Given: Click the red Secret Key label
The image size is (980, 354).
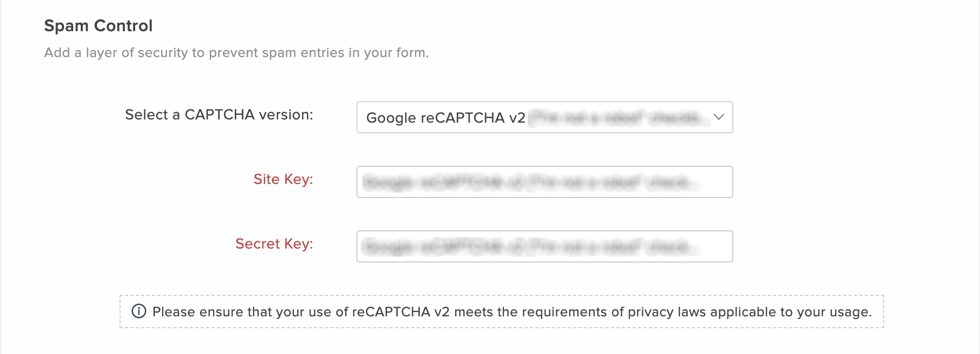Looking at the screenshot, I should coord(274,244).
